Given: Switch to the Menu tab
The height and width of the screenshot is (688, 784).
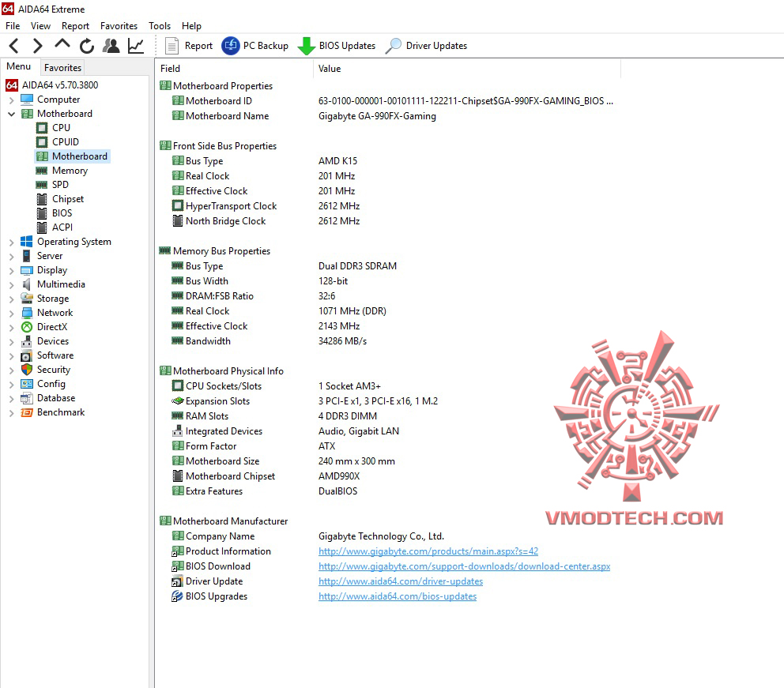Looking at the screenshot, I should click(19, 66).
